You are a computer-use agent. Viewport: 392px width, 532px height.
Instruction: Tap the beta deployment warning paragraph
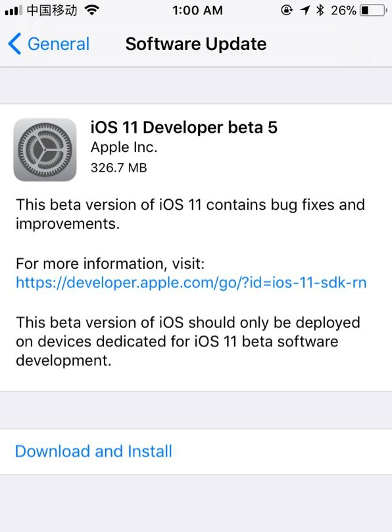(188, 341)
